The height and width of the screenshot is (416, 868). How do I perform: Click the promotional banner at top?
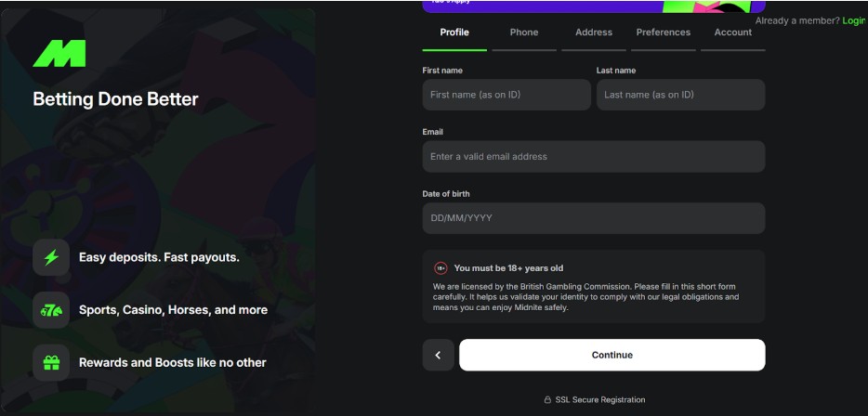[593, 6]
